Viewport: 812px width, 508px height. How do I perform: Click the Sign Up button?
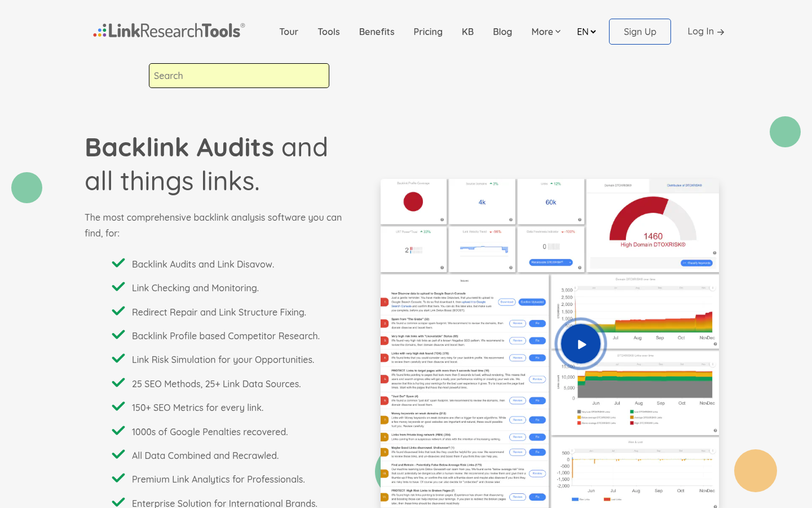click(x=640, y=32)
